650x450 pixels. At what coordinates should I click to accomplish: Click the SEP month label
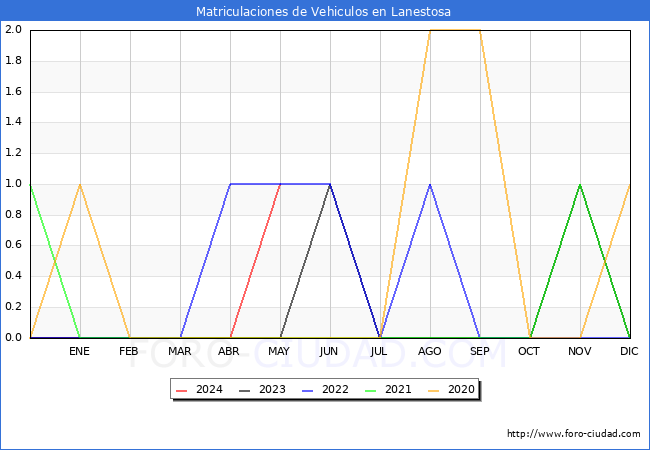click(480, 351)
